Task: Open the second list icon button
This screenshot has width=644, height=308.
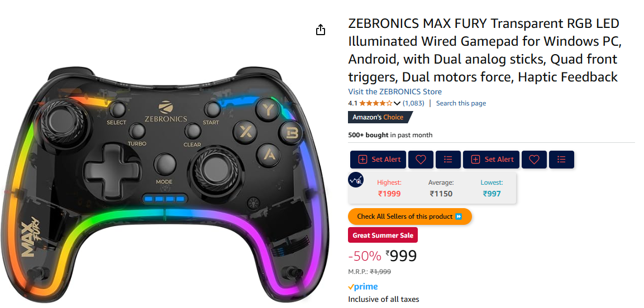Action: 561,160
